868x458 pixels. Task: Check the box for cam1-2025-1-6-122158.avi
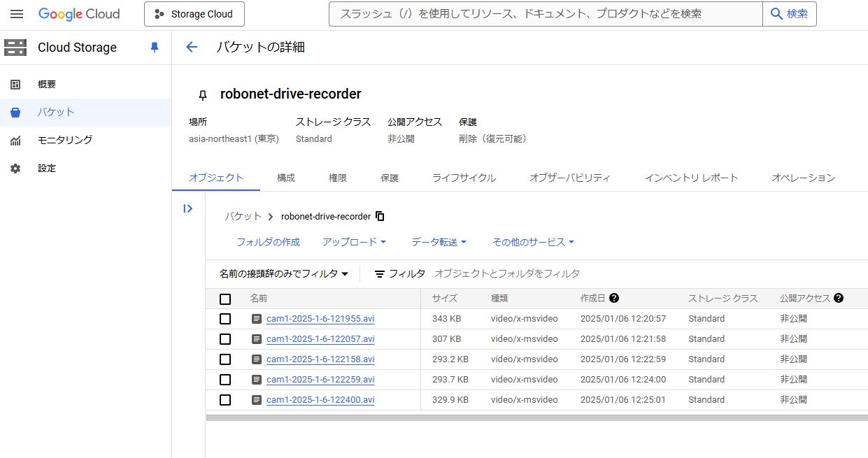(x=225, y=359)
